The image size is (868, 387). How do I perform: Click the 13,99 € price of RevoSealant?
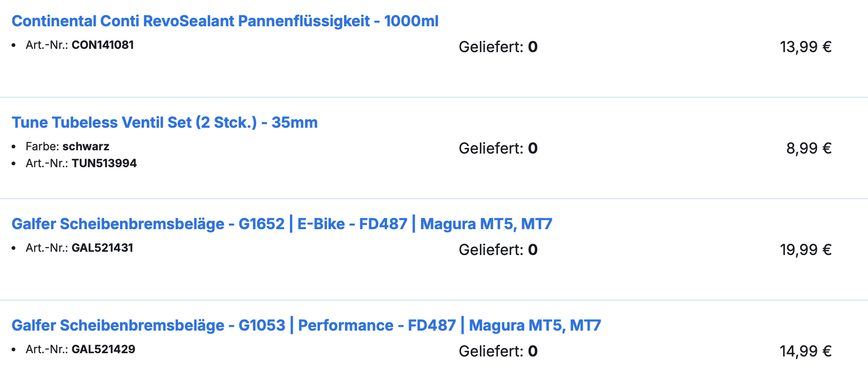[806, 46]
